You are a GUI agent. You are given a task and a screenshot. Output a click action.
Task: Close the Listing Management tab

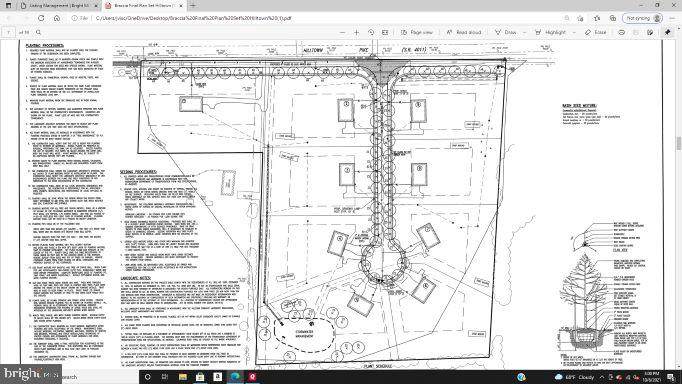pyautogui.click(x=96, y=6)
